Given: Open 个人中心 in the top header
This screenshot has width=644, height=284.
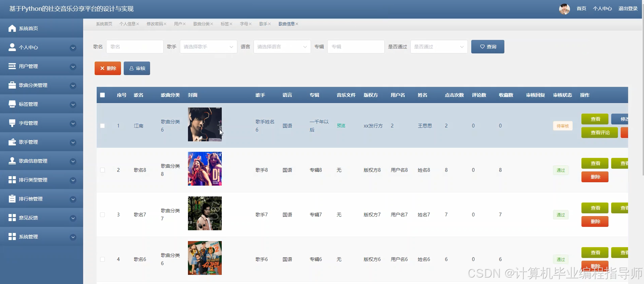Looking at the screenshot, I should pos(602,8).
